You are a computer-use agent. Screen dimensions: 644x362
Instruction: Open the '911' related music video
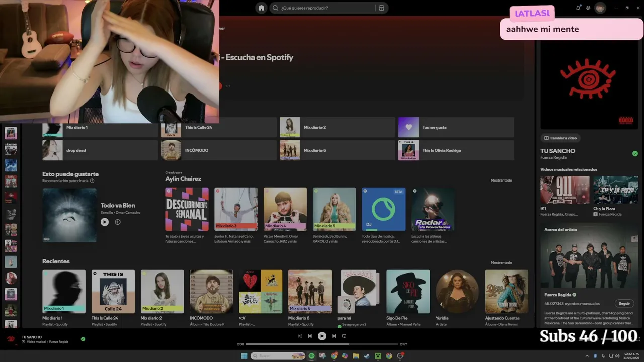[565, 190]
